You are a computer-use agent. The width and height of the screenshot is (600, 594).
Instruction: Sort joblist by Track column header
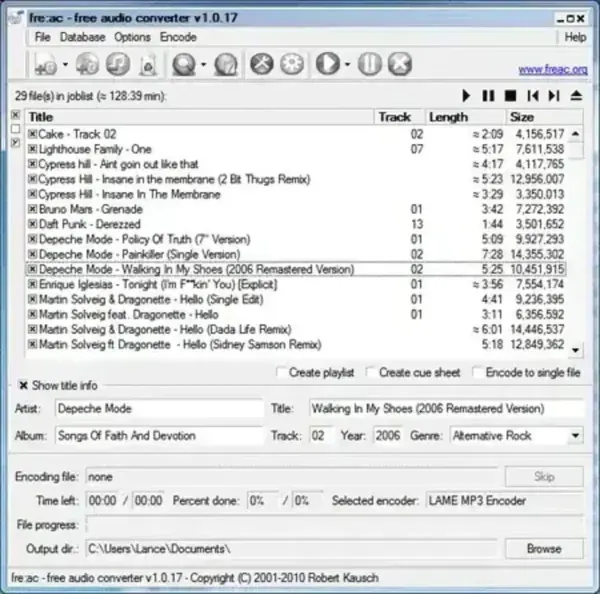[399, 117]
